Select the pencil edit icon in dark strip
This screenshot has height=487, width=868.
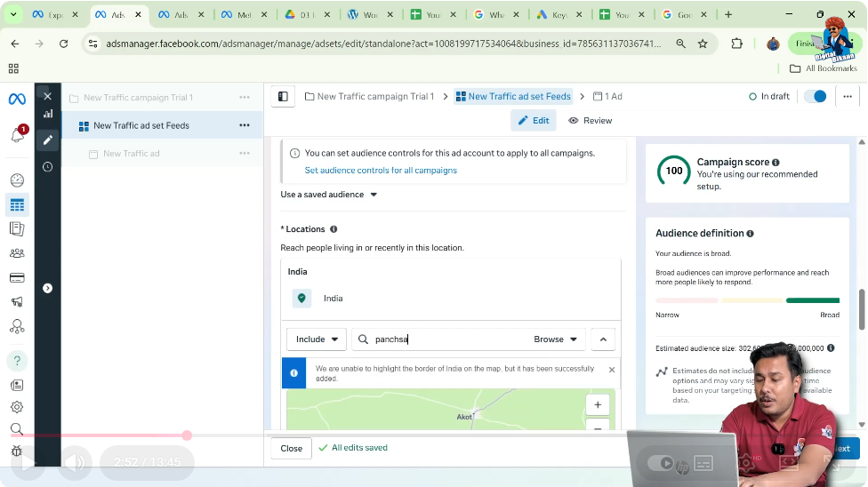pyautogui.click(x=48, y=140)
